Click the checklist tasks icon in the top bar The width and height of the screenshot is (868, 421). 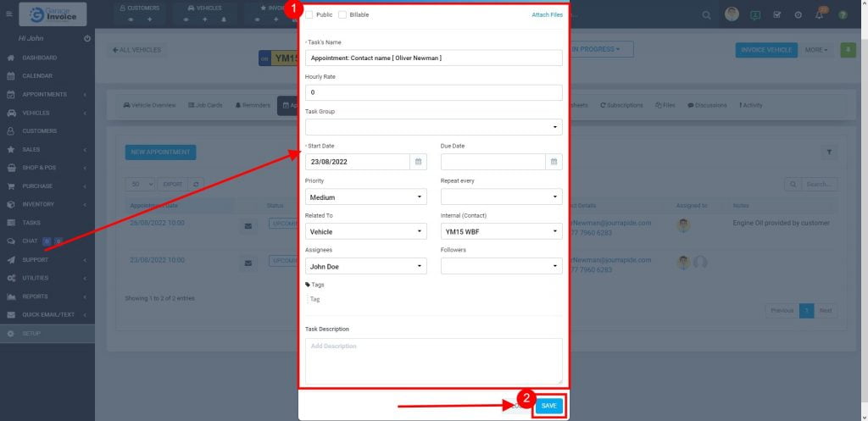pyautogui.click(x=776, y=15)
